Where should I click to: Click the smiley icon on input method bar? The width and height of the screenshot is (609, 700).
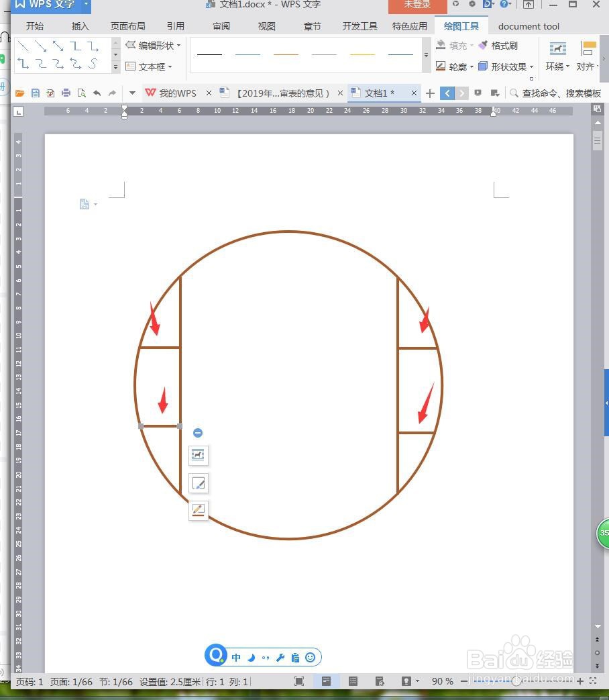(310, 657)
